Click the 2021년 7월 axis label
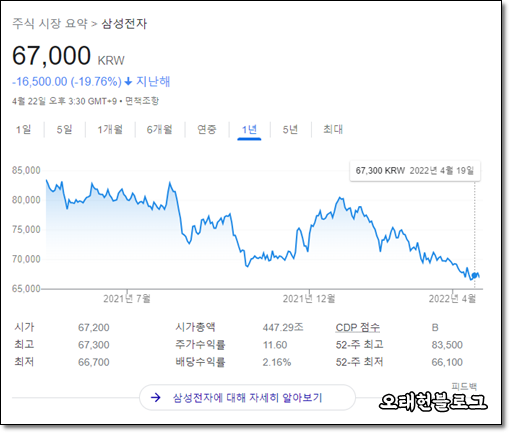The height and width of the screenshot is (433, 510). (127, 298)
